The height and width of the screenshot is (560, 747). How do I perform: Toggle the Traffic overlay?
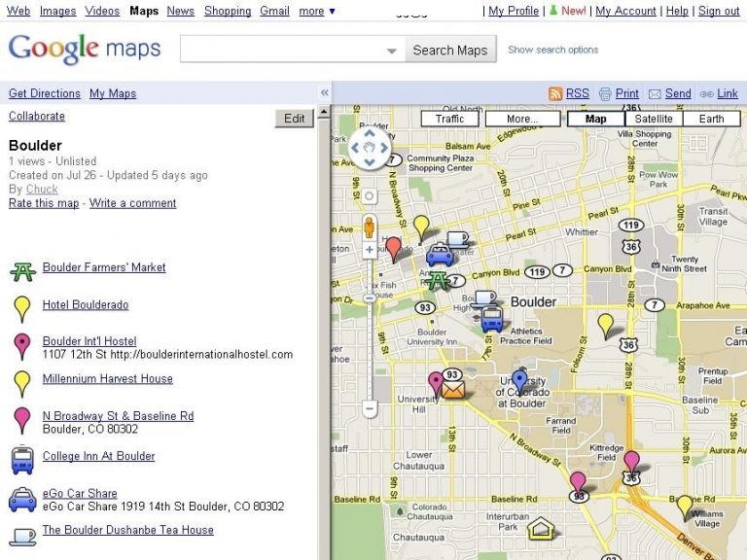tap(449, 119)
